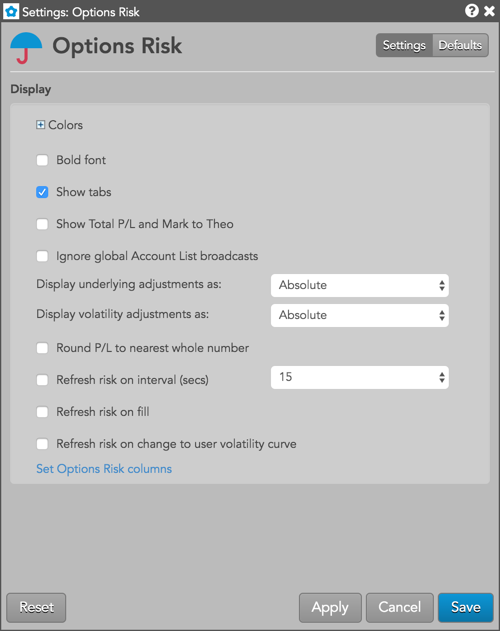Switch to the Defaults tab
This screenshot has width=500, height=631.
pyautogui.click(x=460, y=45)
